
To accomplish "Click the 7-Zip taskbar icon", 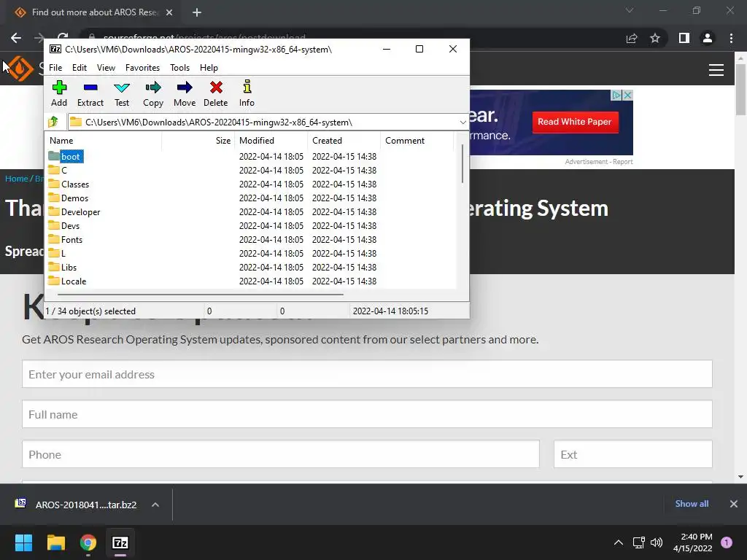I will (x=120, y=542).
